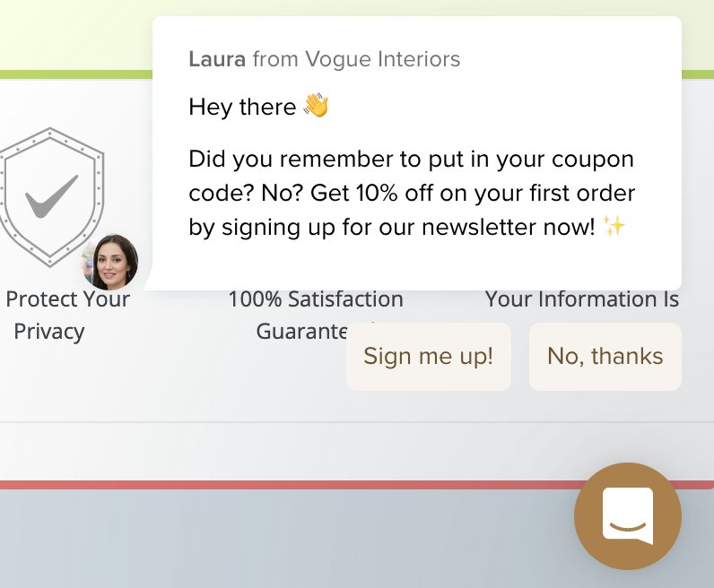Click the sparkles emoji after newsletter text
Image resolution: width=714 pixels, height=588 pixels.
point(614,226)
